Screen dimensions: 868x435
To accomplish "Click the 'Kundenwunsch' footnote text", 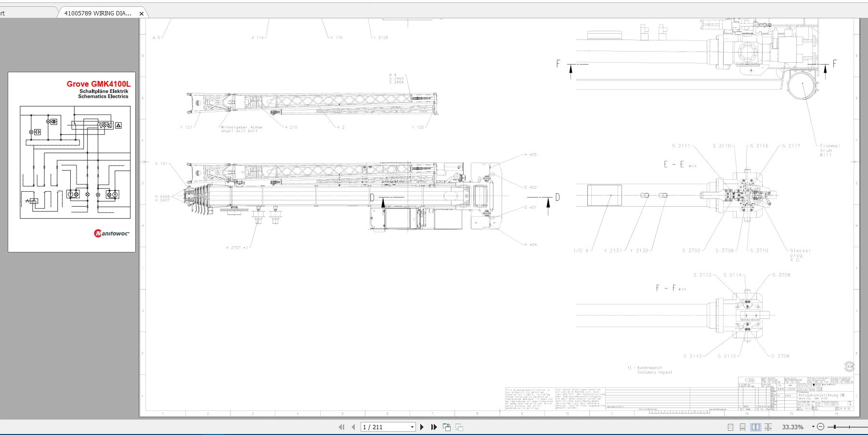I will (x=650, y=368).
